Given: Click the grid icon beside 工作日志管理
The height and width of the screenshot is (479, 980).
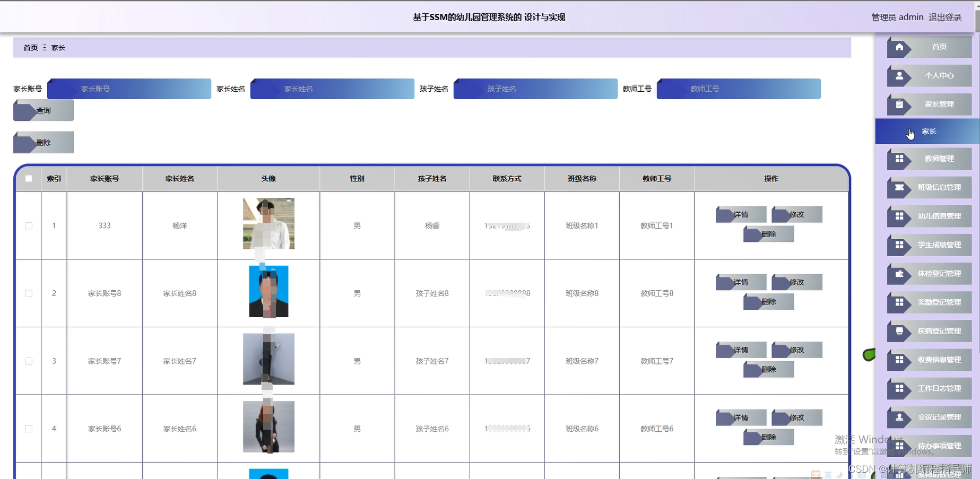Looking at the screenshot, I should (899, 388).
